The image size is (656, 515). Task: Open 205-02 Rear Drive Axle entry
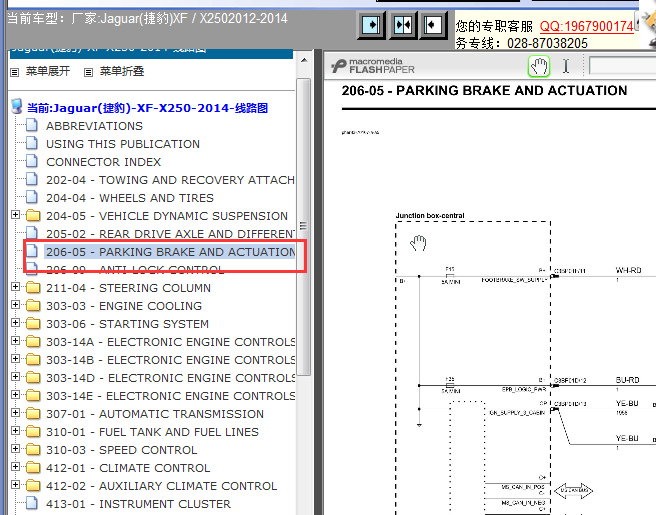pos(170,234)
